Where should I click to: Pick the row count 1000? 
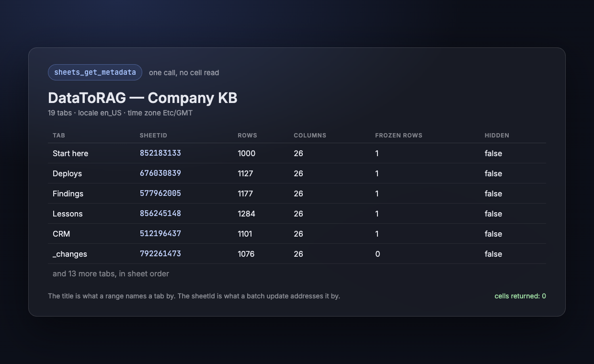click(247, 153)
